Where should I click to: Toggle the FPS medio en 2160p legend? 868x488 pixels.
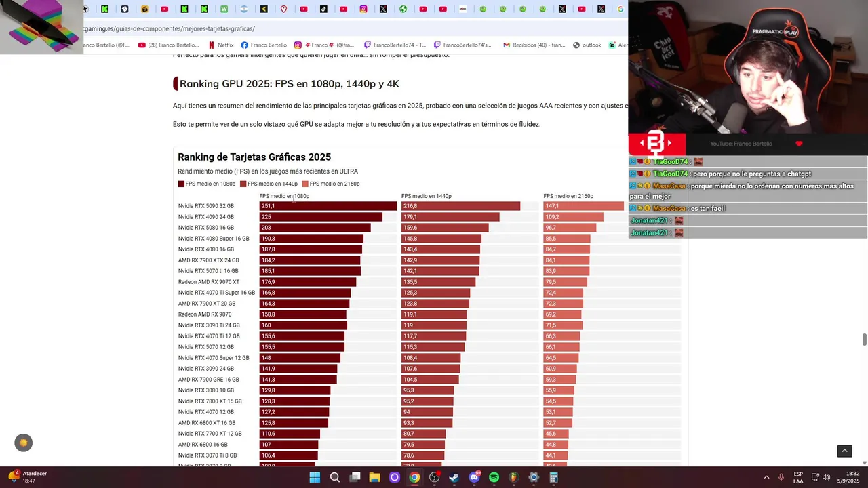331,184
